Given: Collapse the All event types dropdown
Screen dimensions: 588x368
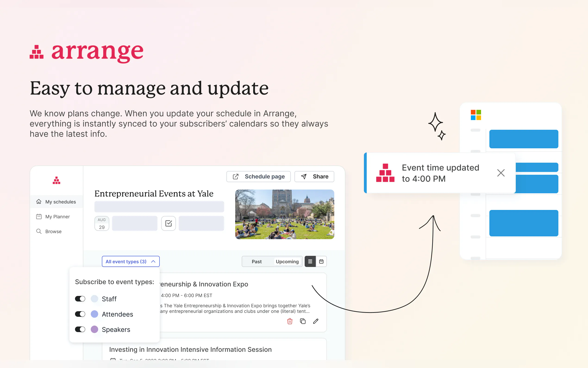Looking at the screenshot, I should click(131, 261).
